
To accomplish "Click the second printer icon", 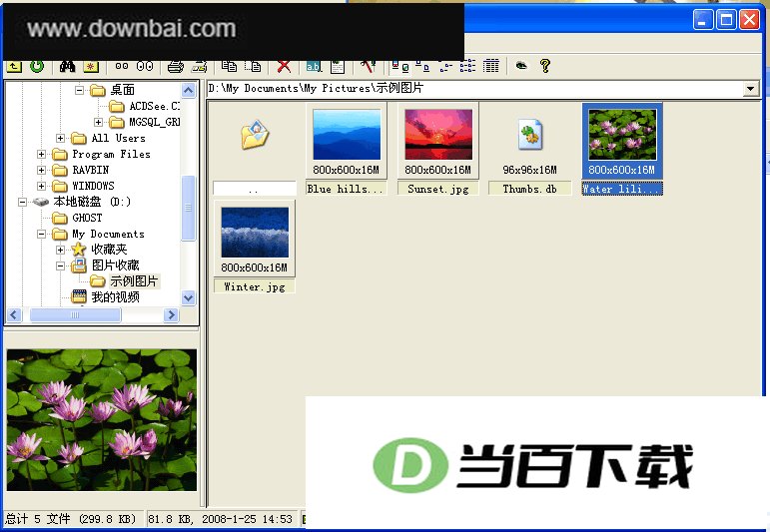I will [200, 66].
